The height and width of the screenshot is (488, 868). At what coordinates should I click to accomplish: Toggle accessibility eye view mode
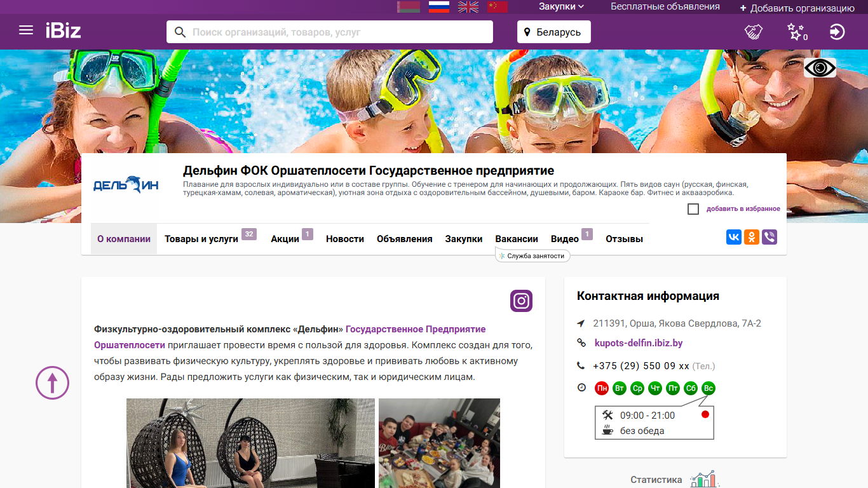820,67
